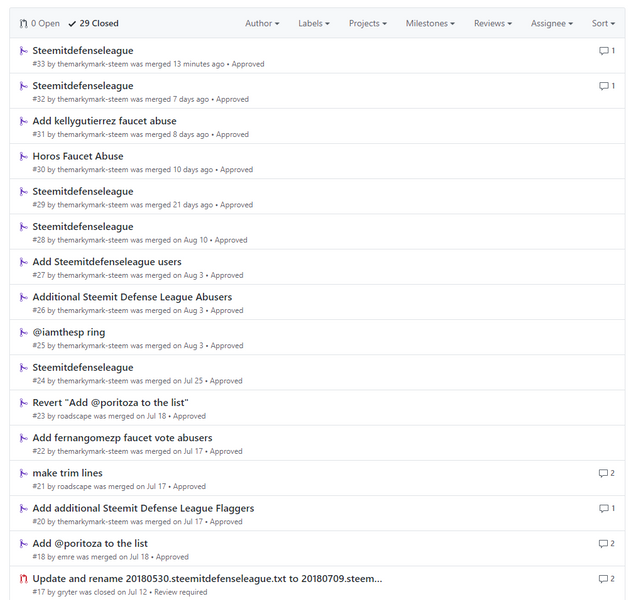Open 'Horos Faucet Abuse' pull request
640x600 pixels.
click(78, 156)
